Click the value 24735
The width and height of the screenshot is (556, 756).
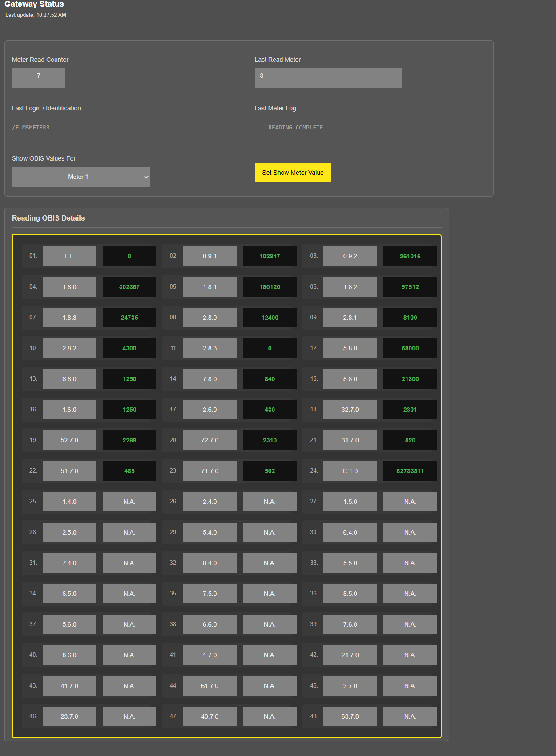click(129, 318)
